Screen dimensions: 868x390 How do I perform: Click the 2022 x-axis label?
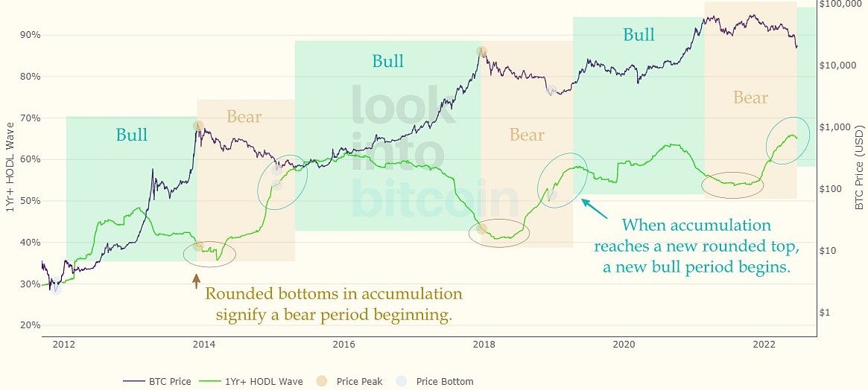764,345
